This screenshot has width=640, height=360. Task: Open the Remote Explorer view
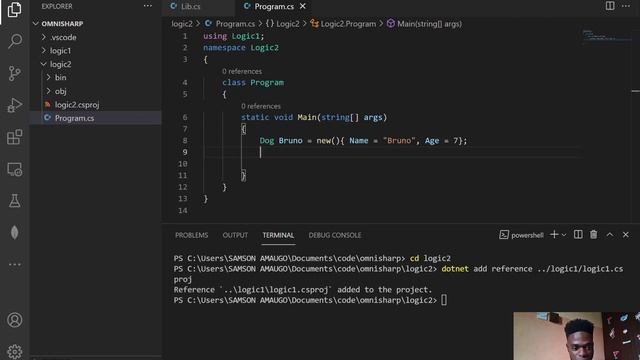click(x=15, y=169)
